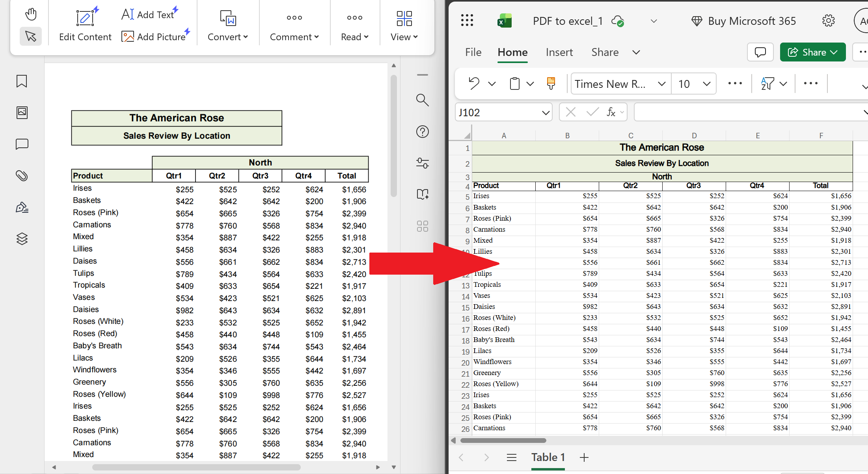Switch to the Insert ribbon tab
The height and width of the screenshot is (474, 868).
559,52
